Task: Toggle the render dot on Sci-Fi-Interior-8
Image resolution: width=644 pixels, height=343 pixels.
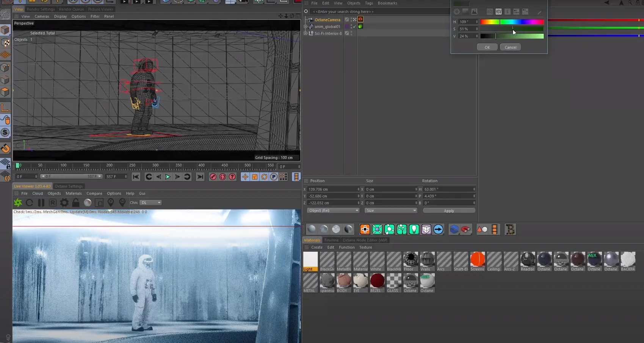Action: tap(351, 34)
